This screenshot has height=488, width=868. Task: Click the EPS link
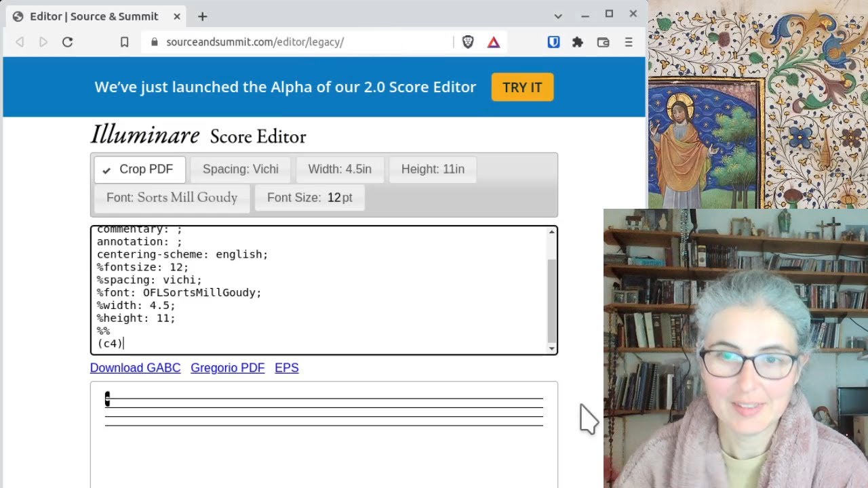pyautogui.click(x=287, y=368)
